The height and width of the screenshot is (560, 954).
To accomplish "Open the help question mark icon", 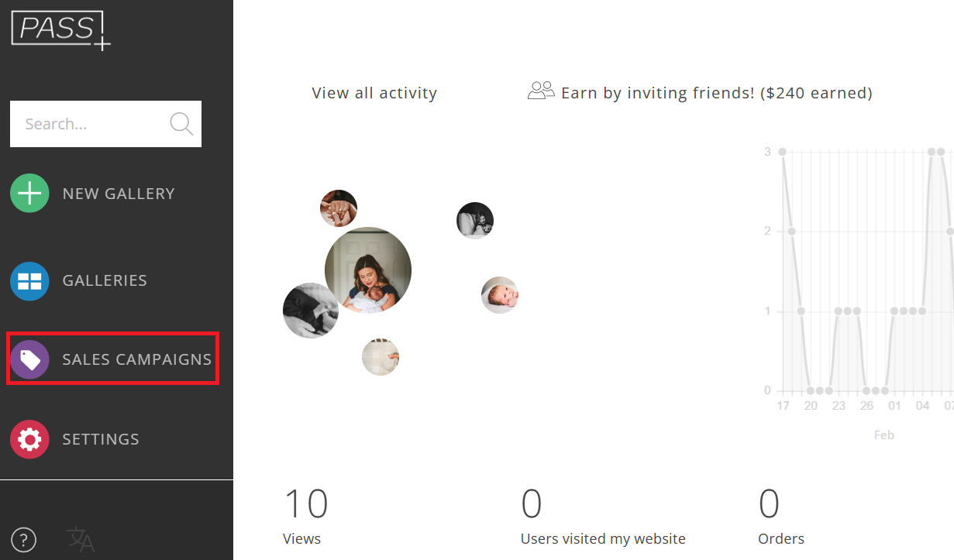I will pyautogui.click(x=24, y=539).
